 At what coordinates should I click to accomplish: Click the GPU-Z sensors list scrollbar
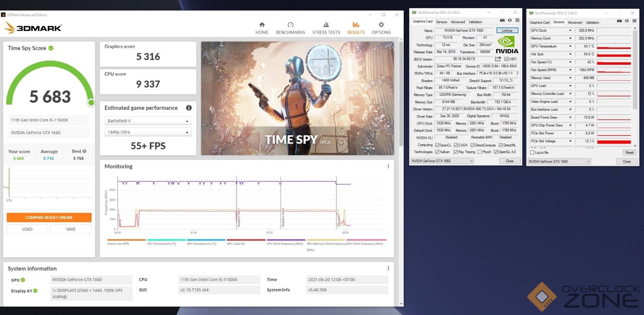635,70
